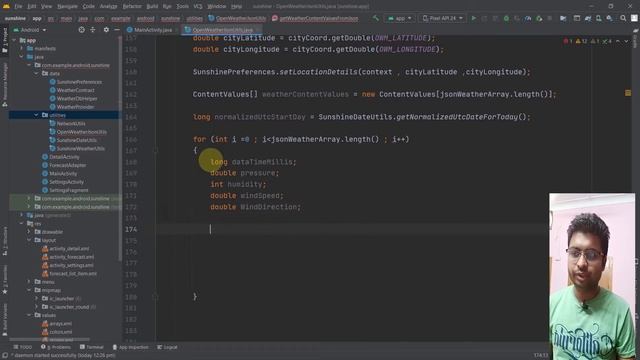Open the Resource Manager side panel
Image resolution: width=640 pixels, height=360 pixels.
tap(4, 85)
